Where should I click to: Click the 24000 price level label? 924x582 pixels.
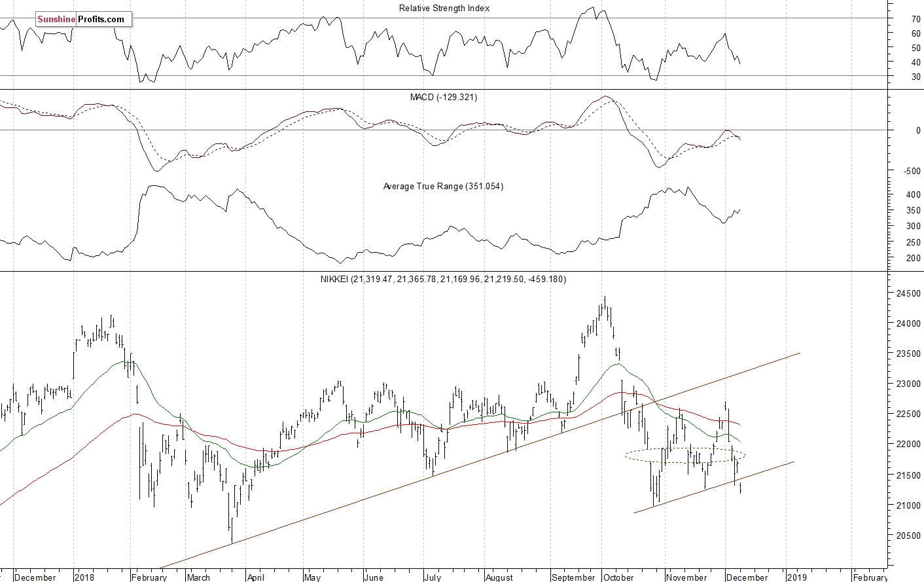pos(908,324)
